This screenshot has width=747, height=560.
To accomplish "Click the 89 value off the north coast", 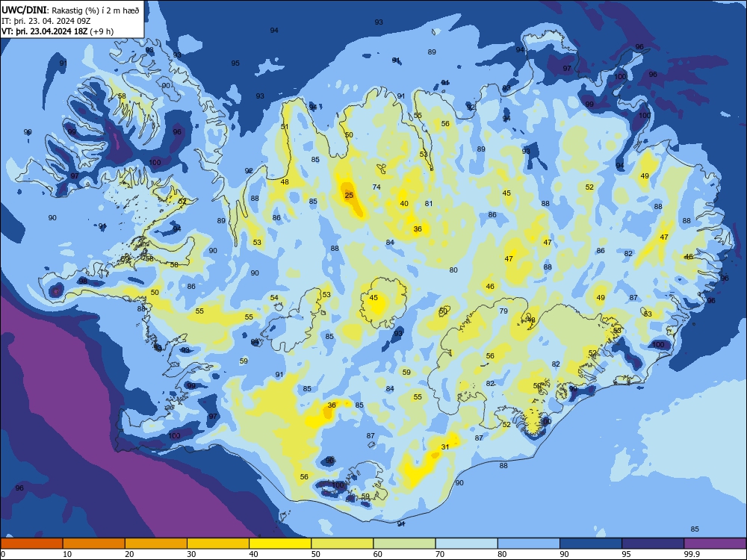I will [432, 52].
